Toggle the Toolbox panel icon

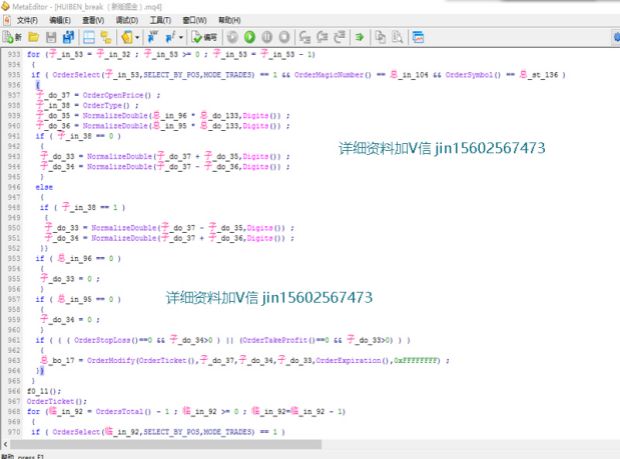click(x=106, y=37)
